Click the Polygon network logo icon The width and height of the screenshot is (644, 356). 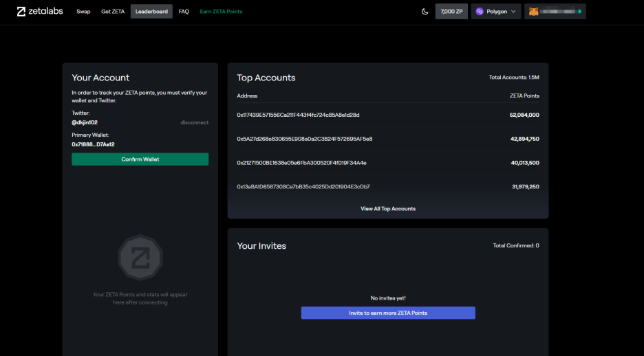point(480,12)
